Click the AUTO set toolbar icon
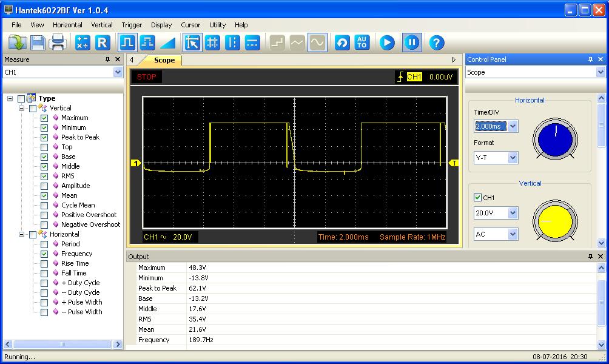The height and width of the screenshot is (364, 609). tap(362, 42)
